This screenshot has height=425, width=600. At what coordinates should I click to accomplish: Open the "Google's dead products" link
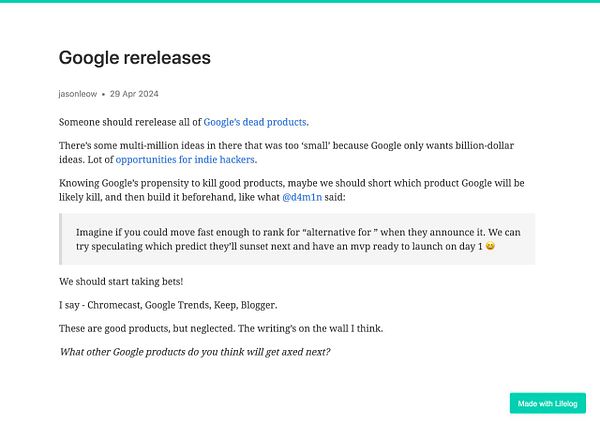[x=255, y=122]
